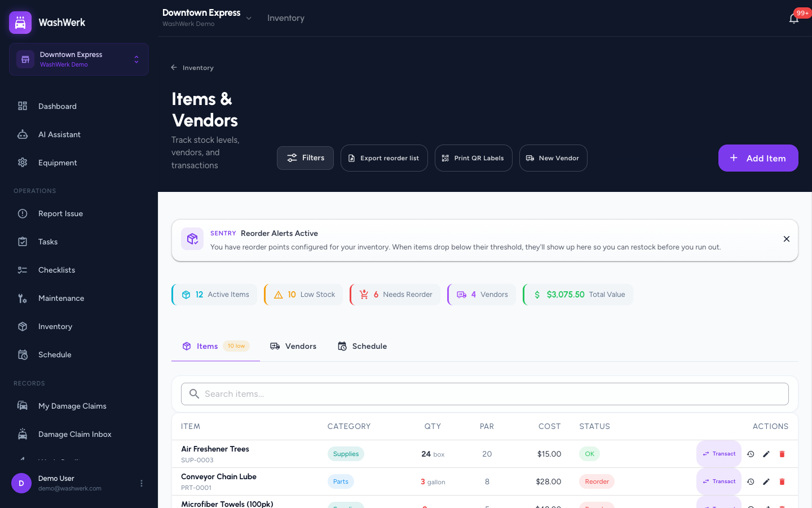The image size is (812, 508).
Task: Sort by STATUS column header
Action: pos(595,426)
